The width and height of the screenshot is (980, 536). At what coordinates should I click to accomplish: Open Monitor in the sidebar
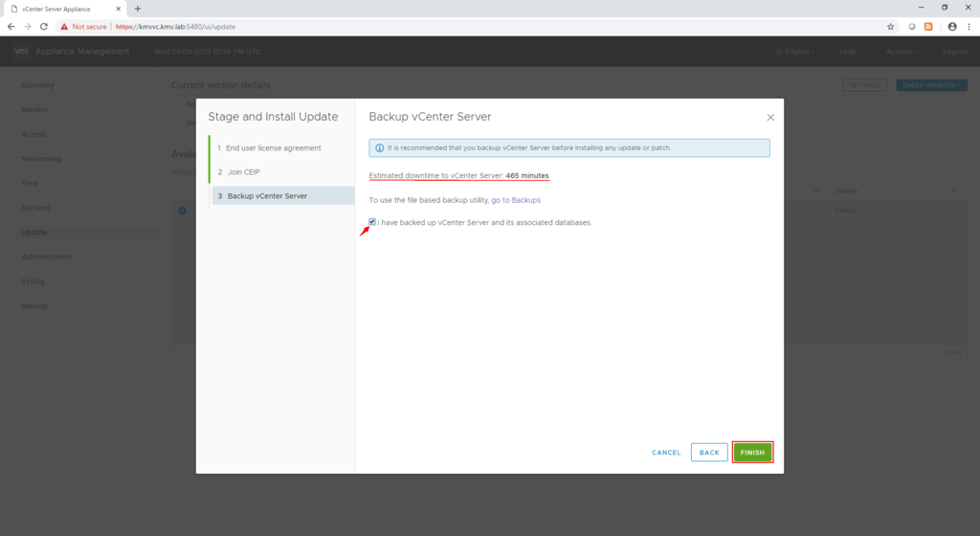pos(34,109)
